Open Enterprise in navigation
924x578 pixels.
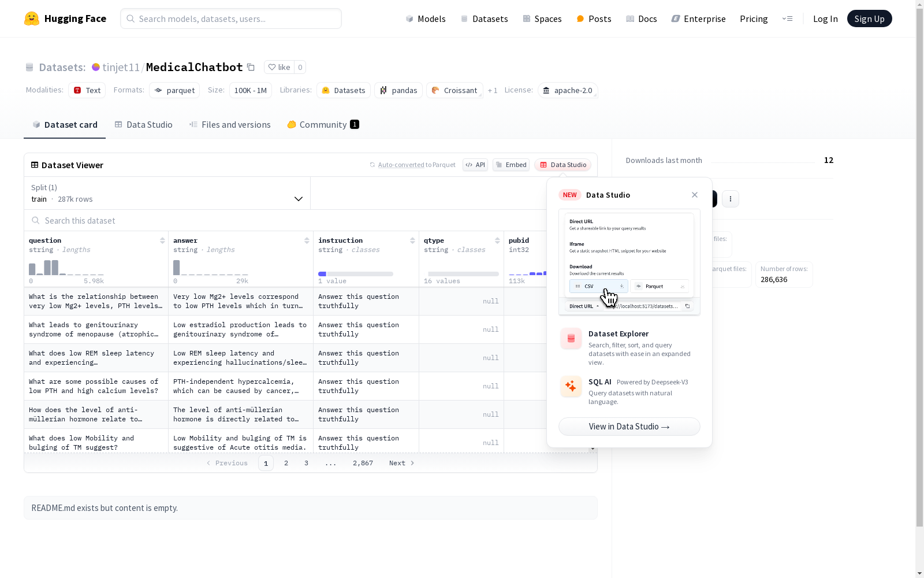pyautogui.click(x=698, y=18)
